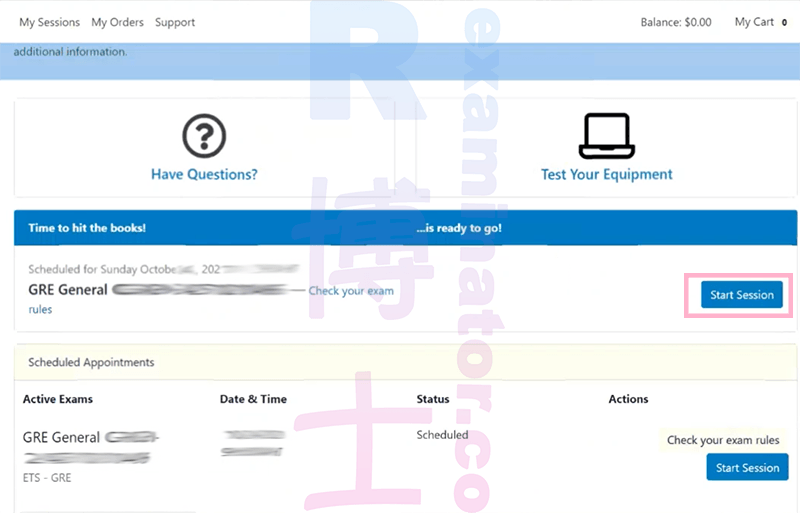The width and height of the screenshot is (800, 513).
Task: Click the laptop equipment test icon
Action: pos(607,136)
